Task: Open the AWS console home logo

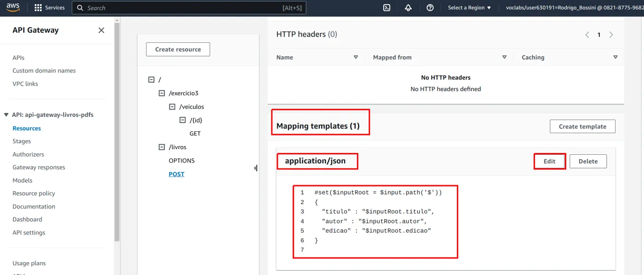Action: pyautogui.click(x=14, y=7)
